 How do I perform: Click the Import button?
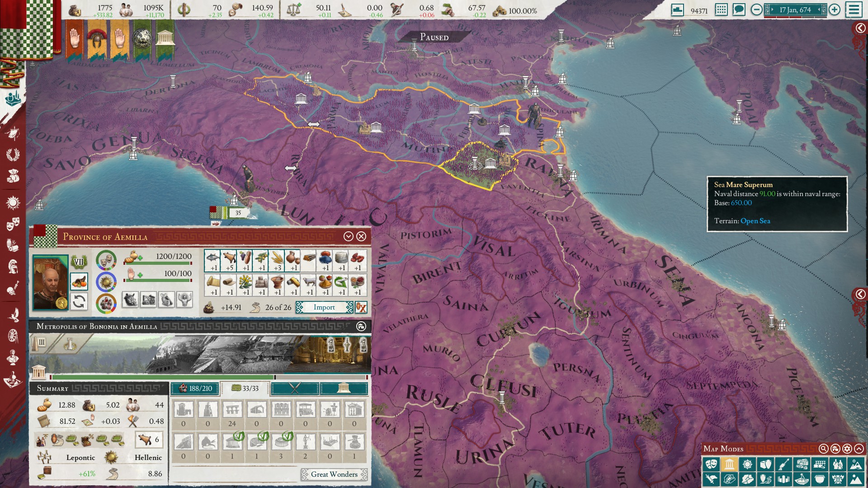[x=324, y=307]
